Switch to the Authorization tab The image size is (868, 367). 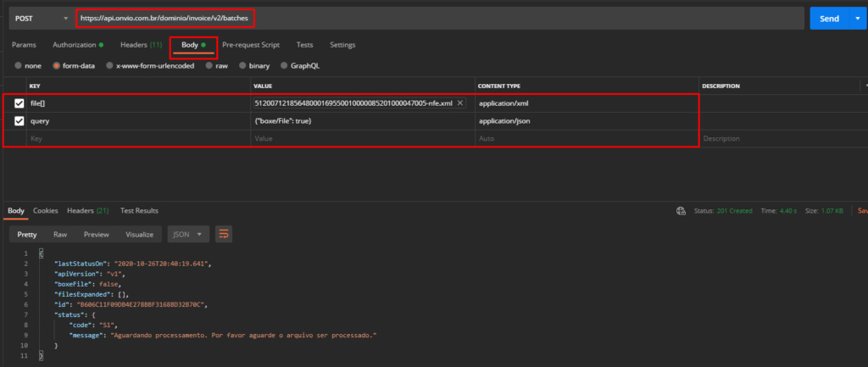[x=78, y=45]
